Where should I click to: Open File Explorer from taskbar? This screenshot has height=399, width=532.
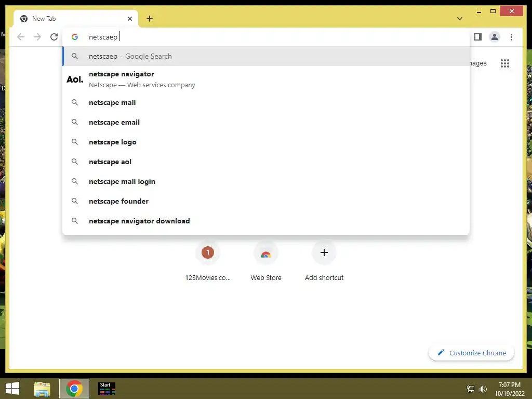point(42,389)
